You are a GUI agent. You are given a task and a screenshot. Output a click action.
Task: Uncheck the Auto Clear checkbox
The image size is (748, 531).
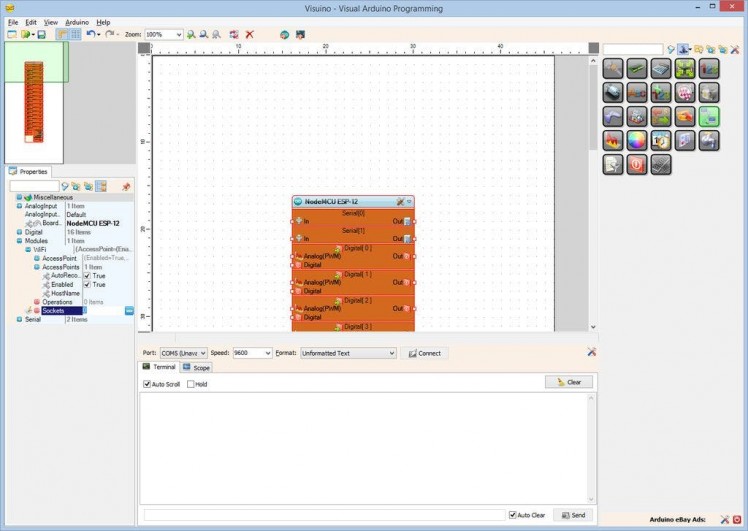pyautogui.click(x=513, y=515)
